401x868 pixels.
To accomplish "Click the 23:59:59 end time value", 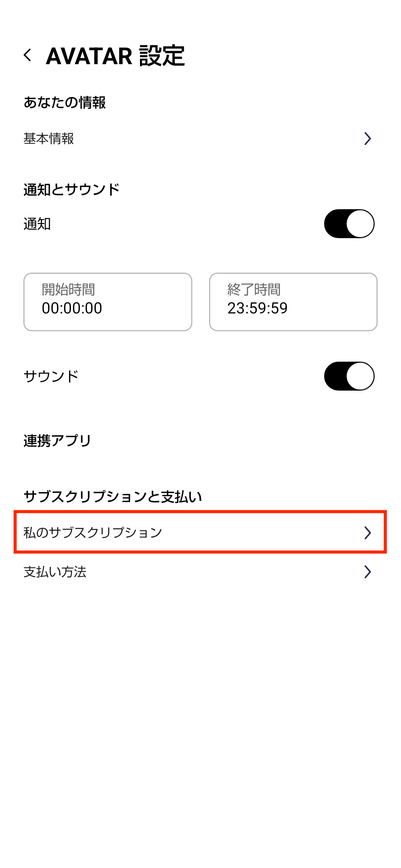I will point(258,308).
